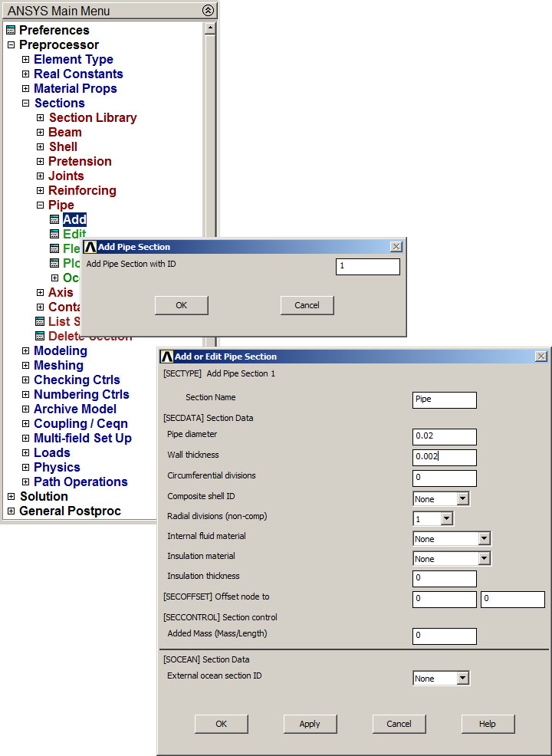552x756 pixels.
Task: Expand Coupling / Ceqn node
Action: [x=25, y=423]
